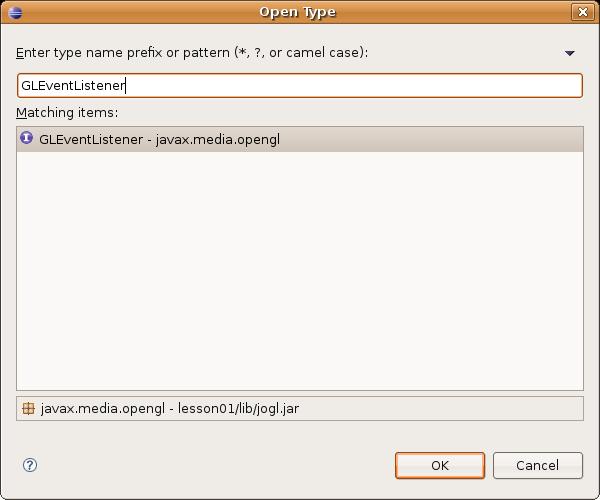Click the 'Enter type name prefix' label
Screen dimensions: 600x500
coord(192,52)
